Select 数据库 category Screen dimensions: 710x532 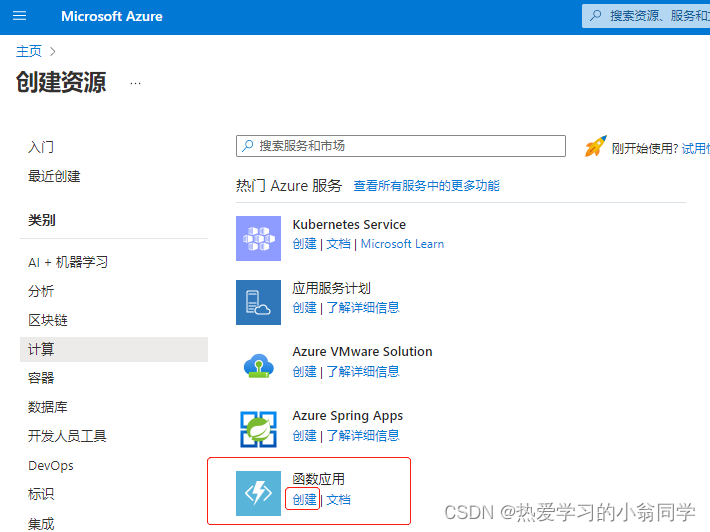click(48, 407)
